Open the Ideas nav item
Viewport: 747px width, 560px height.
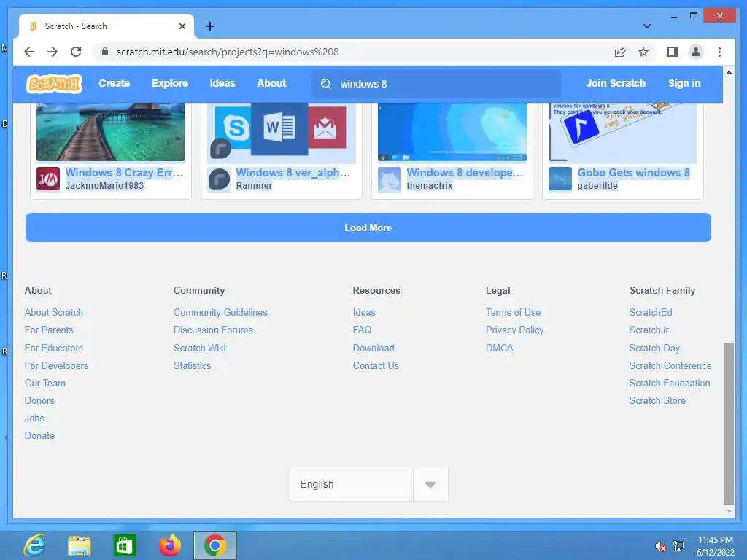click(222, 83)
